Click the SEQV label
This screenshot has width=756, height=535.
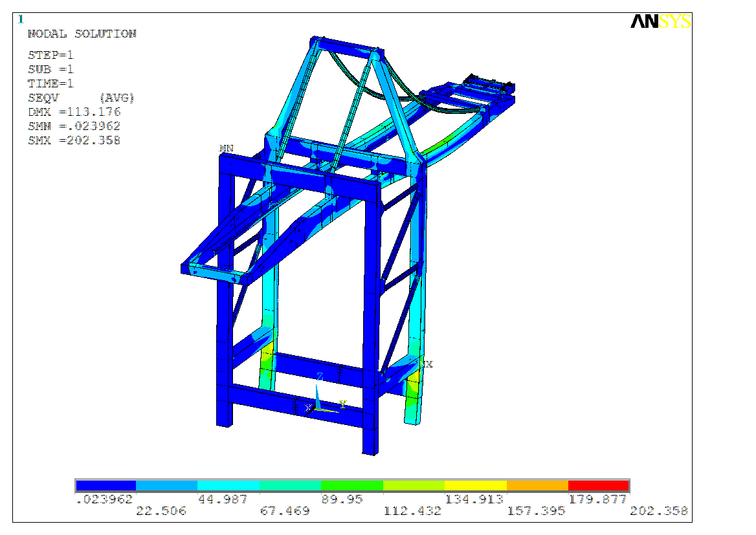point(43,98)
